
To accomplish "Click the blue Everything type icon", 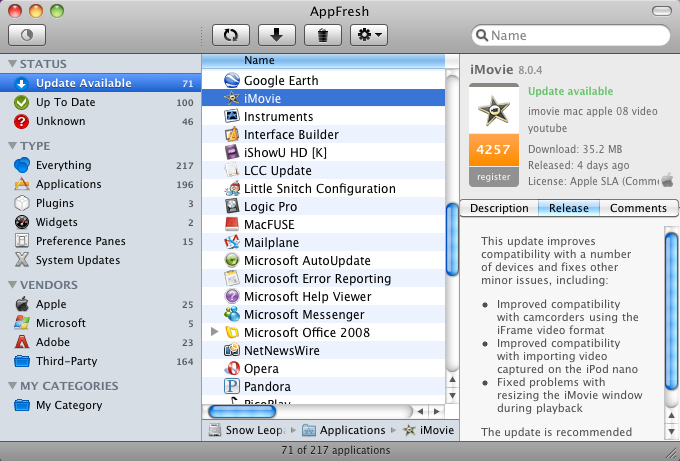I will 22,165.
